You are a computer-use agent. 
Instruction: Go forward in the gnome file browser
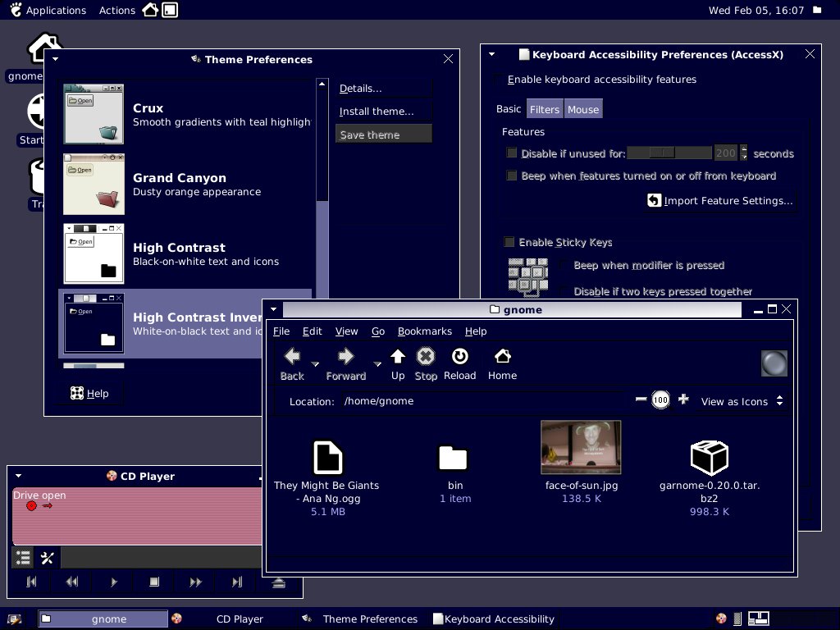(x=345, y=364)
